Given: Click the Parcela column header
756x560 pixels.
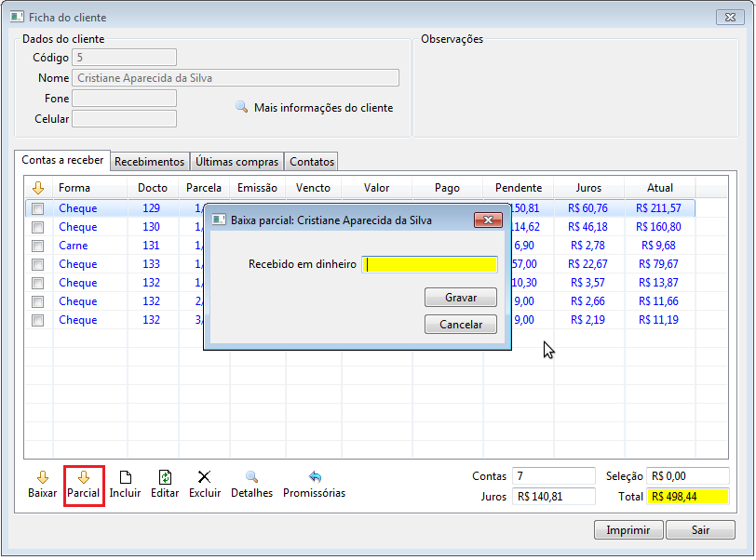Looking at the screenshot, I should (x=204, y=188).
